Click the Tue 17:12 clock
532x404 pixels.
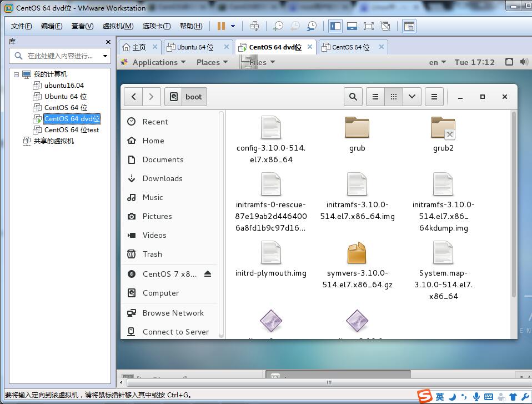474,62
